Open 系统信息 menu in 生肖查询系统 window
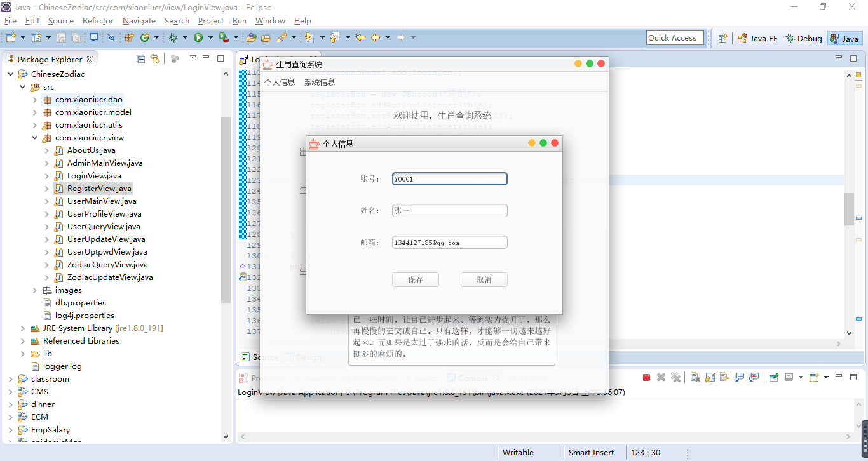Screen dimensions: 868x461 click(320, 83)
